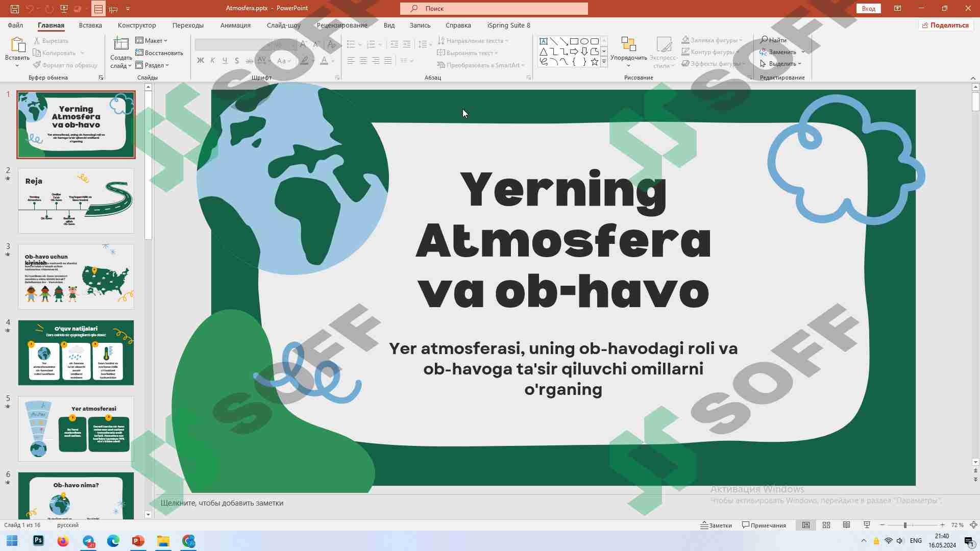Select the star shape in the gallery
Screen dimensions: 980x551
(595, 62)
